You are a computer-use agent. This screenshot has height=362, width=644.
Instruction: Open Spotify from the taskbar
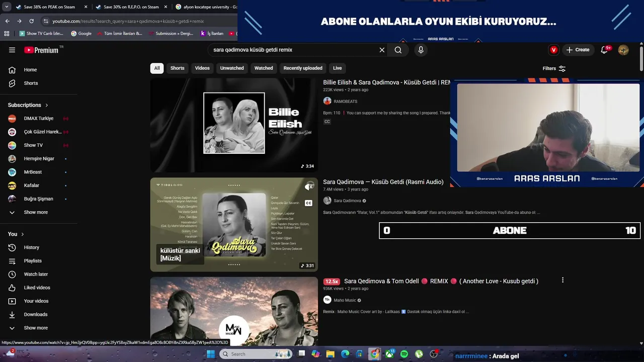[x=404, y=354]
